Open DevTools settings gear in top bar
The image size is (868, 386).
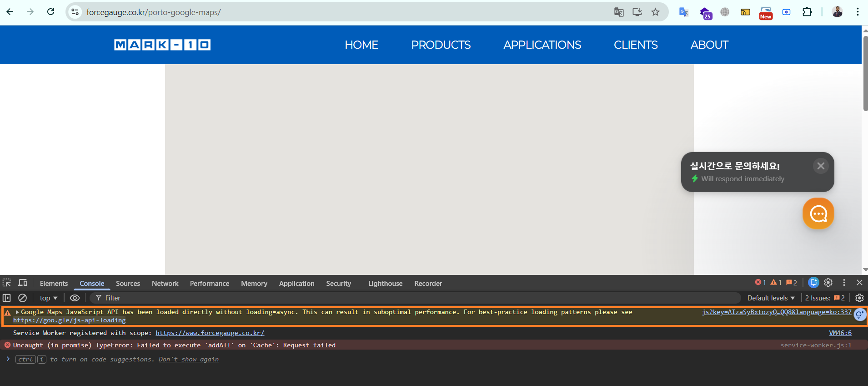pos(828,283)
